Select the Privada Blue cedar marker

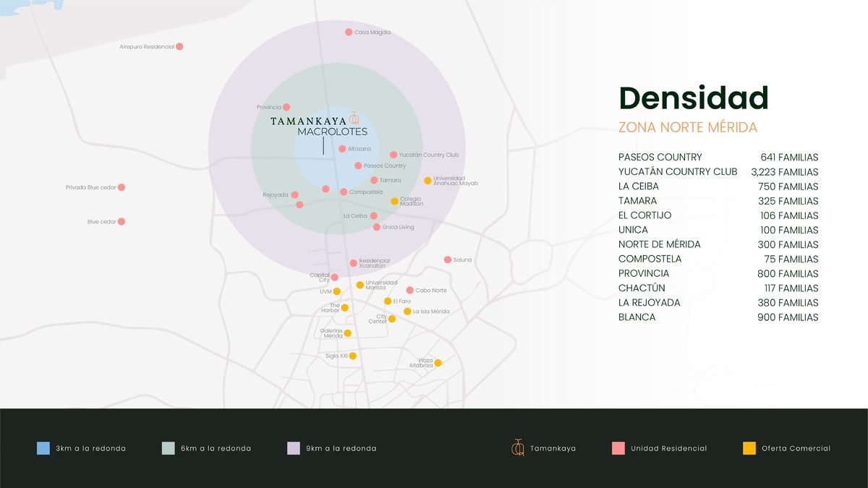coord(122,187)
